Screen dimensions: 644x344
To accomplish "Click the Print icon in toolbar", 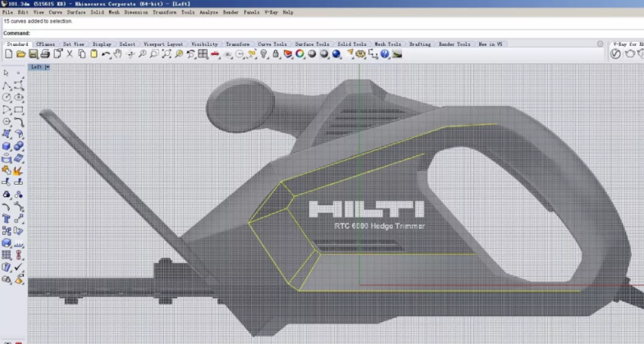I will click(x=45, y=54).
